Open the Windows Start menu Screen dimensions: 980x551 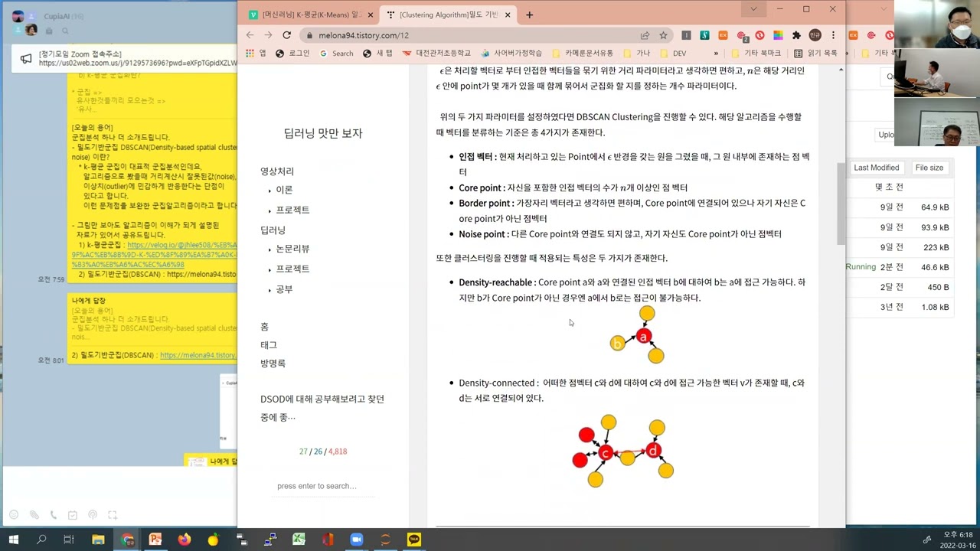coord(13,540)
